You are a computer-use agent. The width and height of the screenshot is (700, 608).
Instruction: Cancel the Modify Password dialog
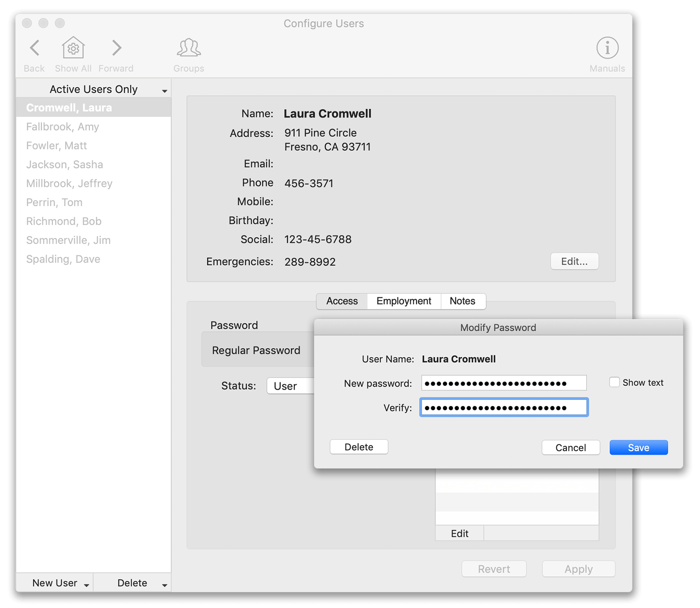(x=570, y=448)
